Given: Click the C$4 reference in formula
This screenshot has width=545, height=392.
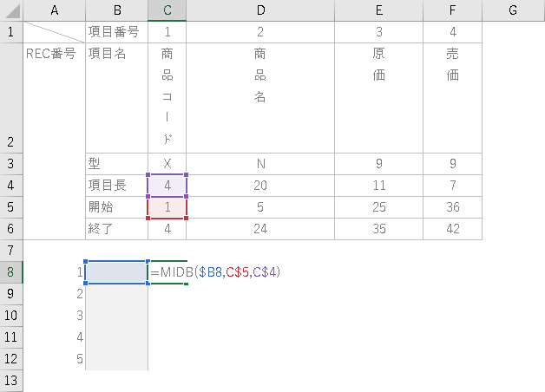Looking at the screenshot, I should tap(265, 272).
